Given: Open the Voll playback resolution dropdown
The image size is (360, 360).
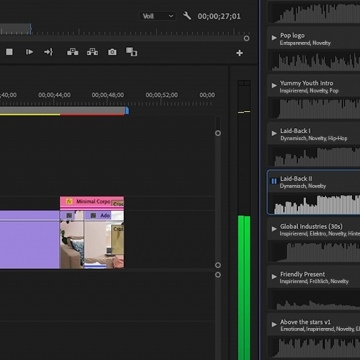Looking at the screenshot, I should [157, 16].
